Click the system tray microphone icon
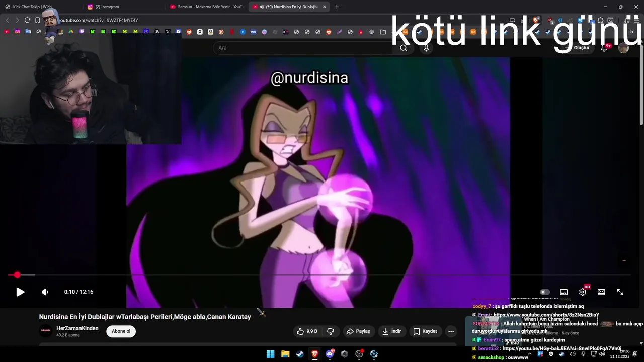 tap(583, 354)
